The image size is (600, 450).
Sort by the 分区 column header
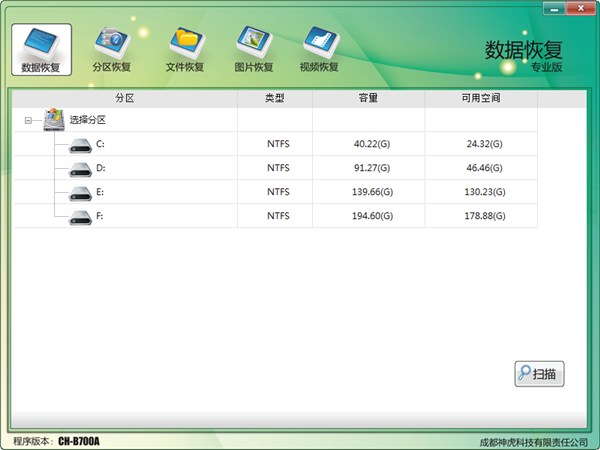tap(124, 98)
